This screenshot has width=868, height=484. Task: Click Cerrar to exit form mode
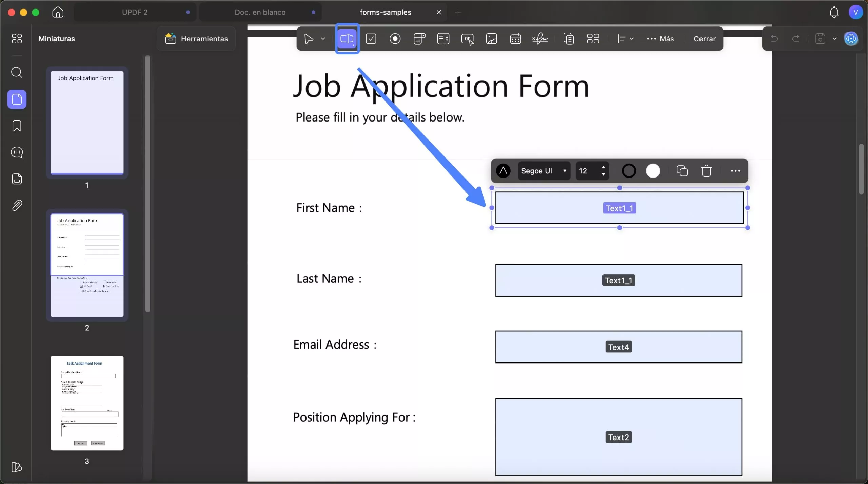705,39
